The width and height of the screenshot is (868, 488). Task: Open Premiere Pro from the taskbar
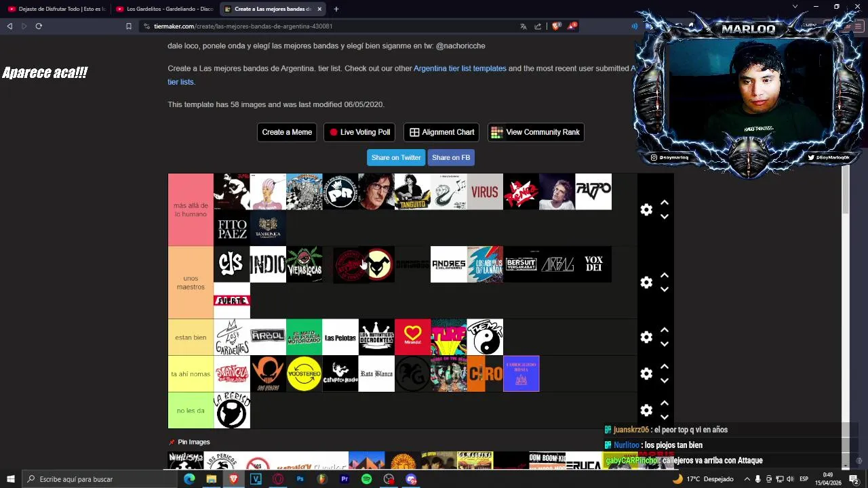(x=344, y=479)
